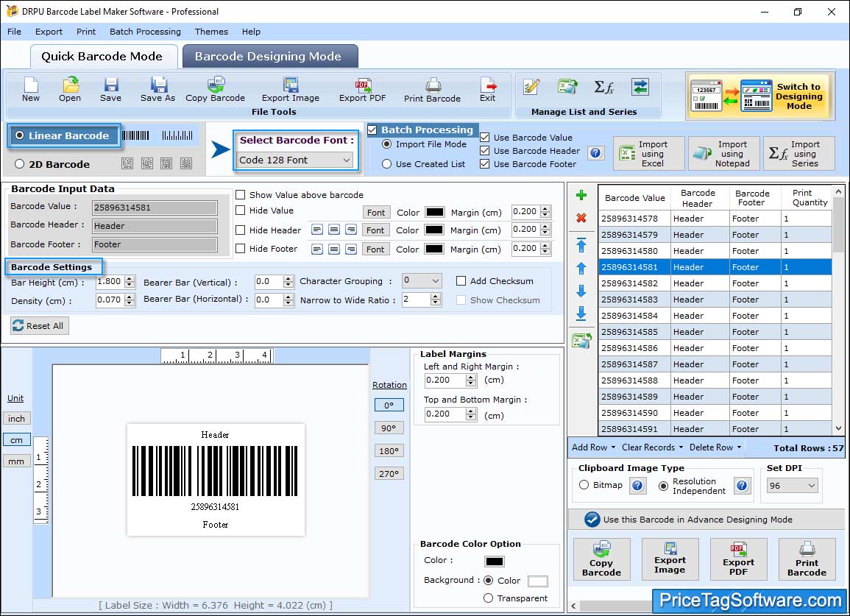
Task: Click Export PDF in File Tools toolbar
Action: pos(363,90)
